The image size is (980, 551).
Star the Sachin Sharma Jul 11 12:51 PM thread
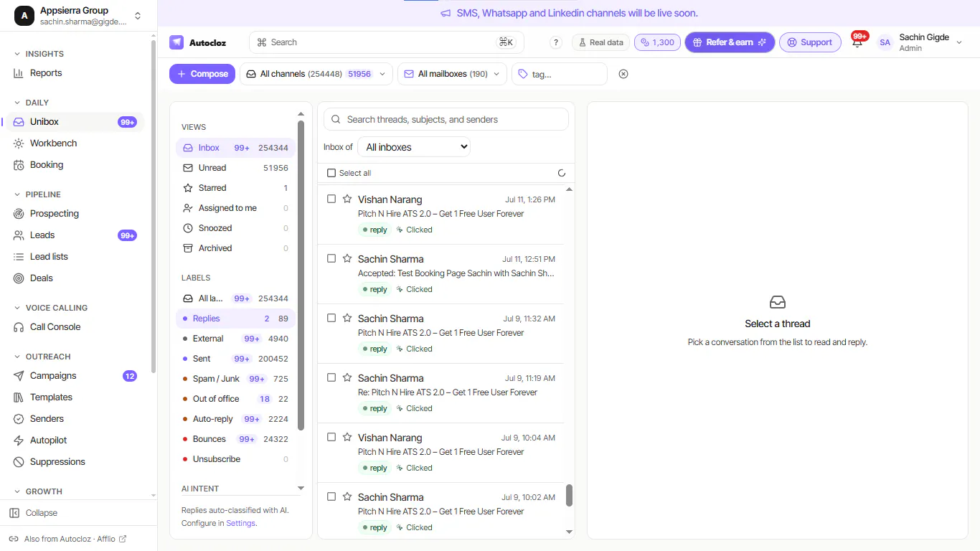[347, 258]
